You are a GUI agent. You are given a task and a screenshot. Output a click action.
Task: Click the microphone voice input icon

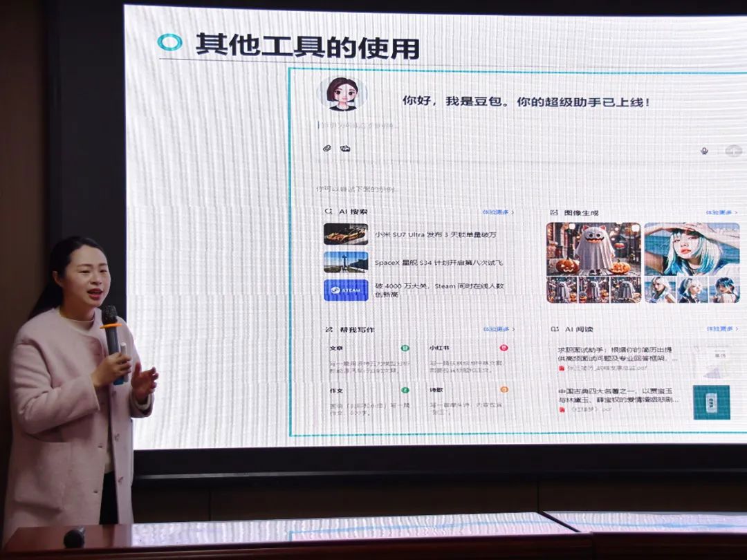(704, 151)
